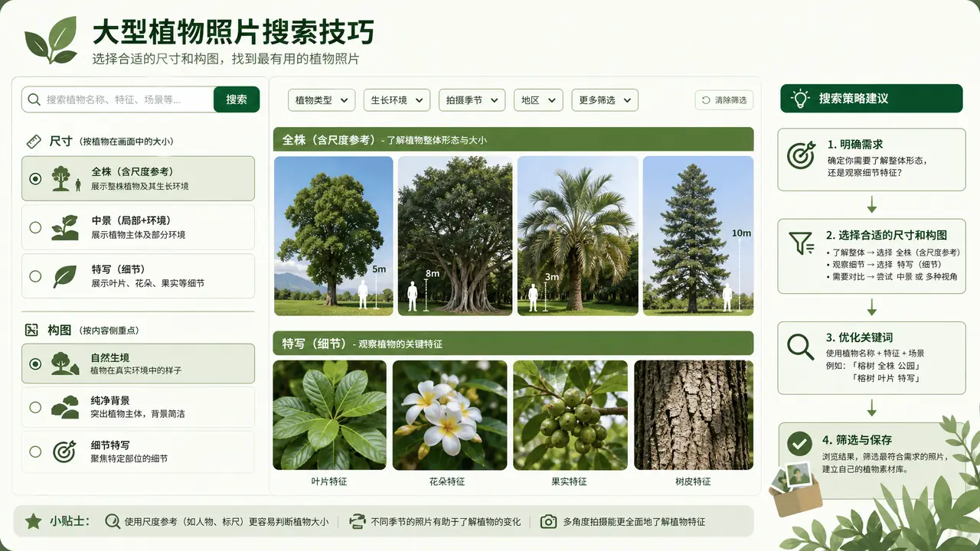Click the seedling icon for 中景
980x551 pixels.
64,227
